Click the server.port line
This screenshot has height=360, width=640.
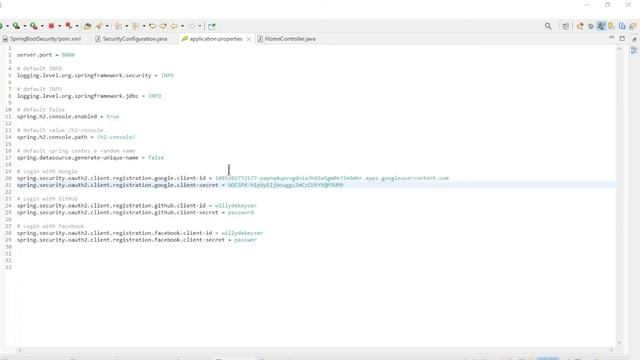[x=46, y=55]
